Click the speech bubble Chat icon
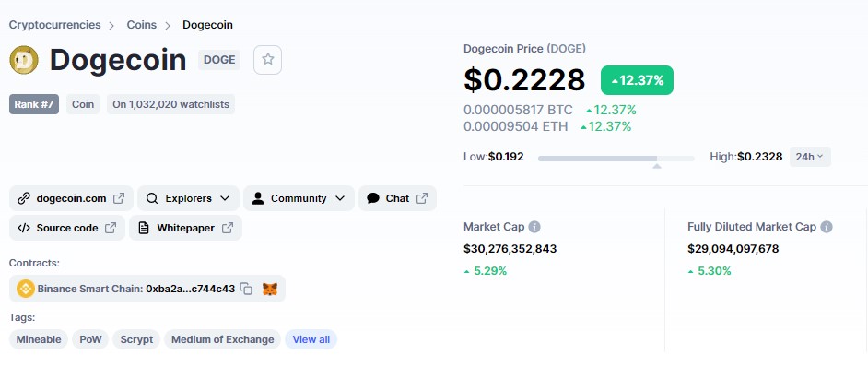This screenshot has width=868, height=367. 373,198
